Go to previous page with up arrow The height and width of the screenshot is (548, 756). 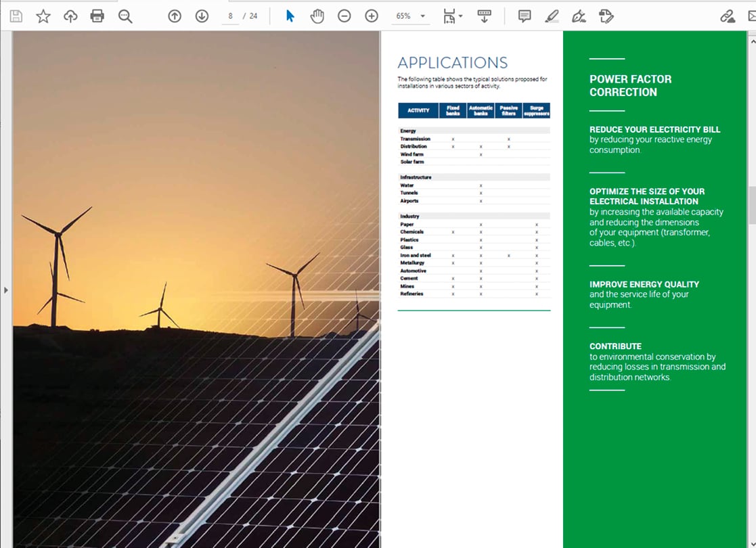point(175,16)
